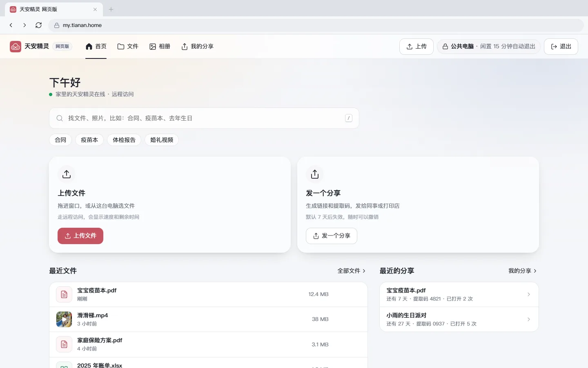
Task: Open 我的分享 link beside 最近的分享
Action: pyautogui.click(x=523, y=271)
